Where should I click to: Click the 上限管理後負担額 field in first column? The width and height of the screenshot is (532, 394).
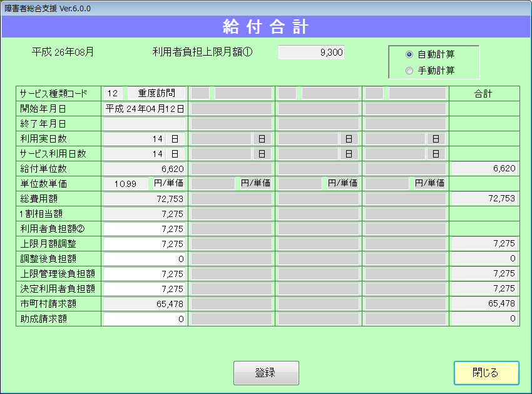[145, 273]
